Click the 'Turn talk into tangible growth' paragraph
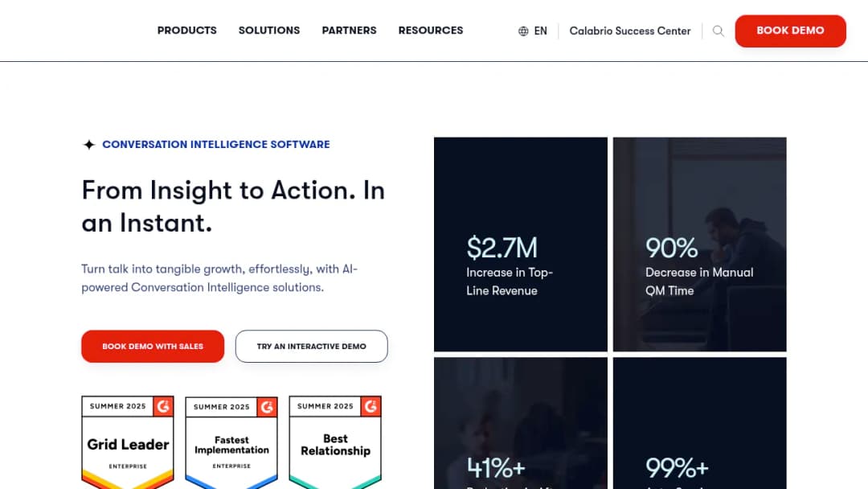The image size is (868, 489). [x=219, y=278]
